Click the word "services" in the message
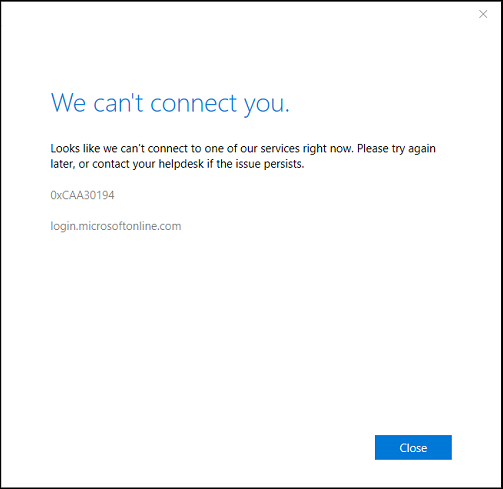This screenshot has height=489, width=503. 280,148
